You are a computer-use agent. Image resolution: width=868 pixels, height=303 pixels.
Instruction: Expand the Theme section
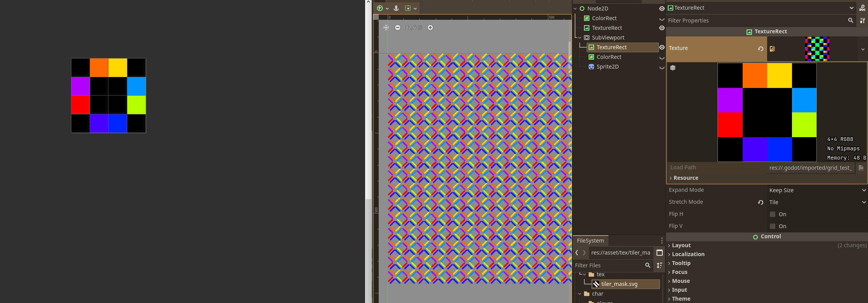click(681, 299)
